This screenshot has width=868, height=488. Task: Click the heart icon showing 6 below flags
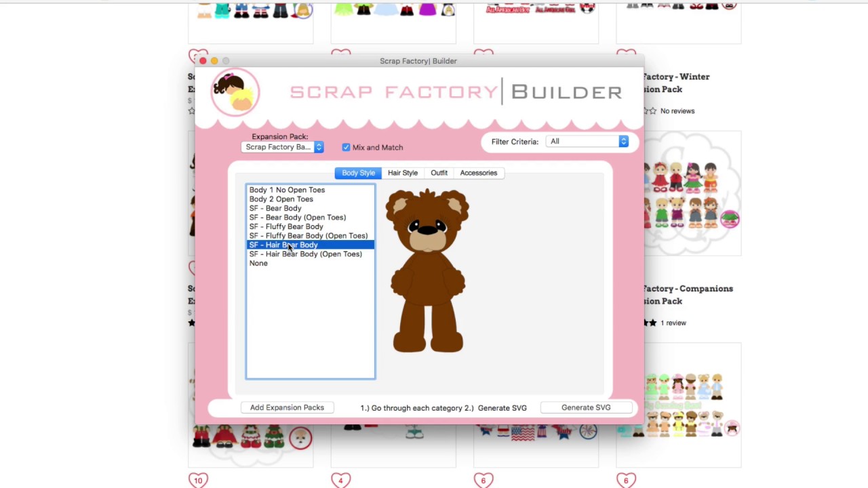pos(484,481)
